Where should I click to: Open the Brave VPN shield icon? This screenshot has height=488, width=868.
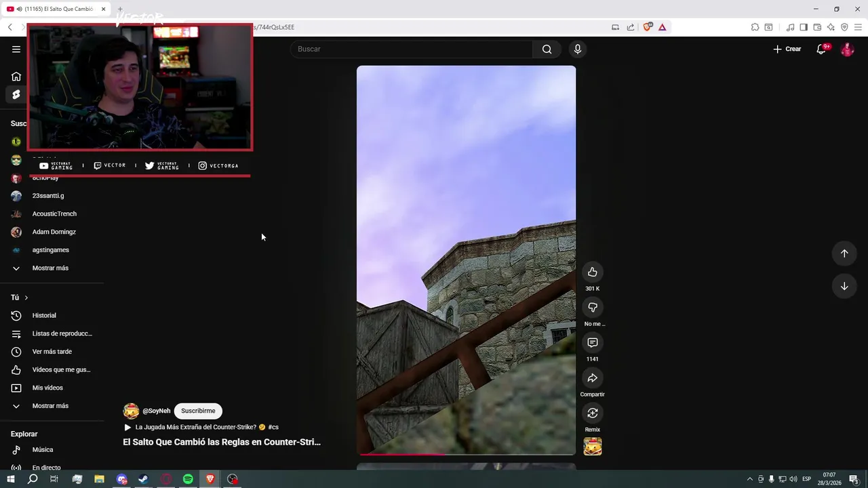pyautogui.click(x=844, y=27)
